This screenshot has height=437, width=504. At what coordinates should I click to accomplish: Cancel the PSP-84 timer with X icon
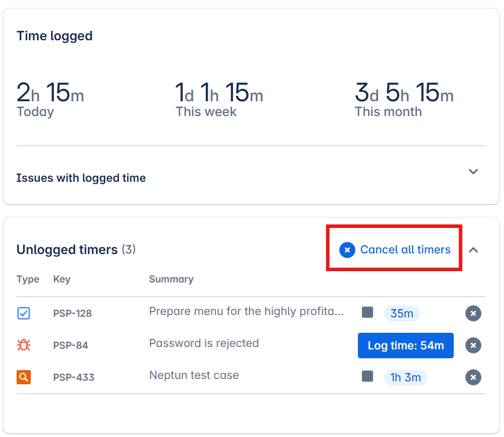(473, 345)
